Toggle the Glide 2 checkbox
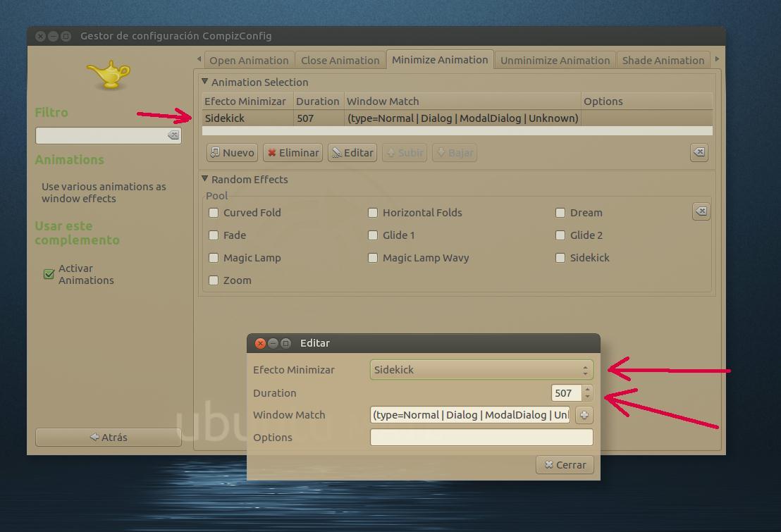 (x=560, y=235)
